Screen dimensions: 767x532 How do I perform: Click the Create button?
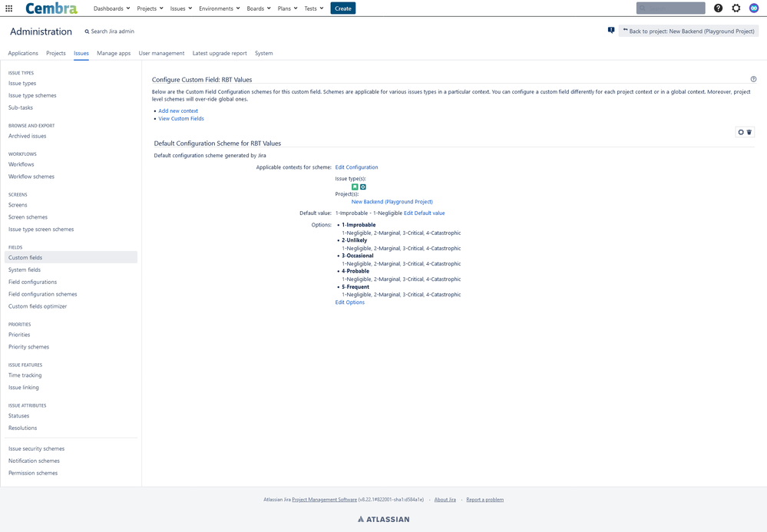point(343,8)
